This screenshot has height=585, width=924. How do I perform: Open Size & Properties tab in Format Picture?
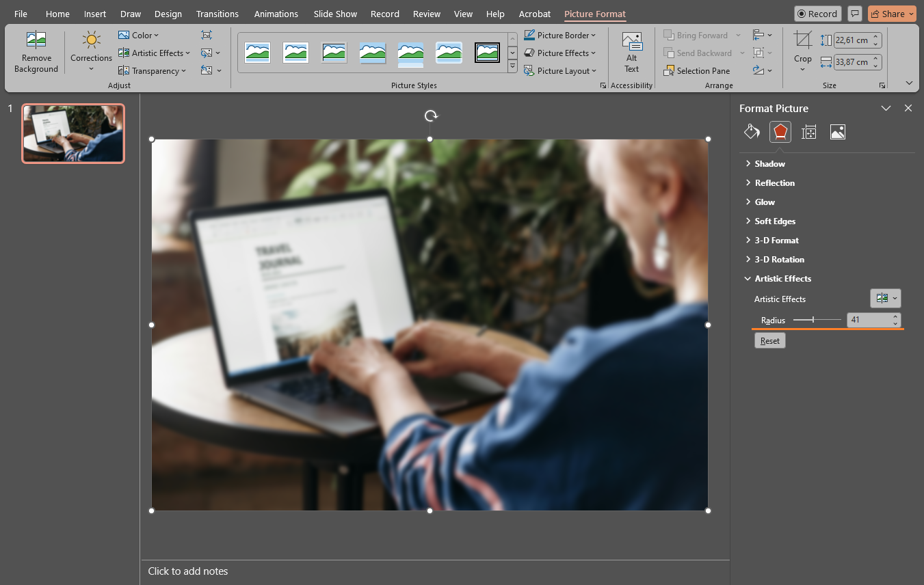click(x=809, y=132)
